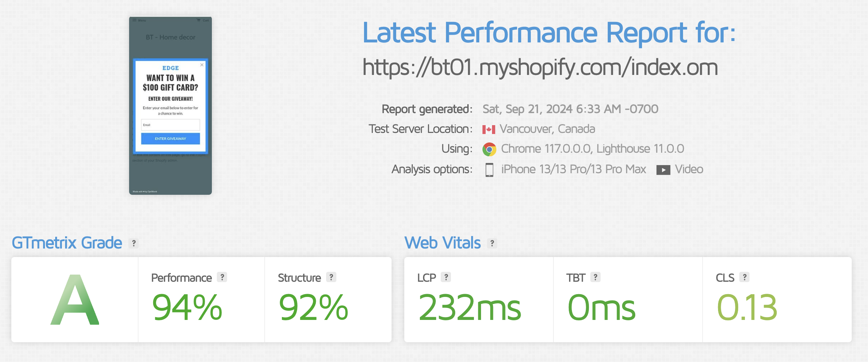Click the GTmetrix Grade help question mark

[134, 243]
